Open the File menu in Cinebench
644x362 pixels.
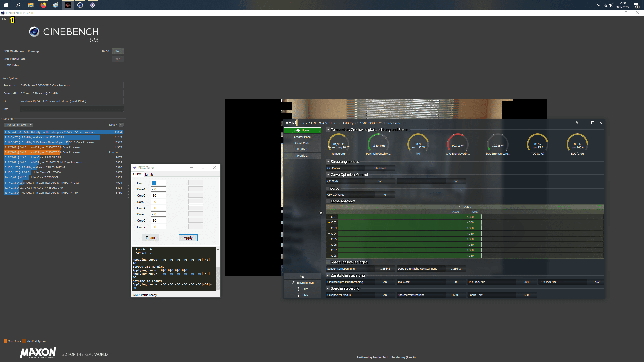4,19
